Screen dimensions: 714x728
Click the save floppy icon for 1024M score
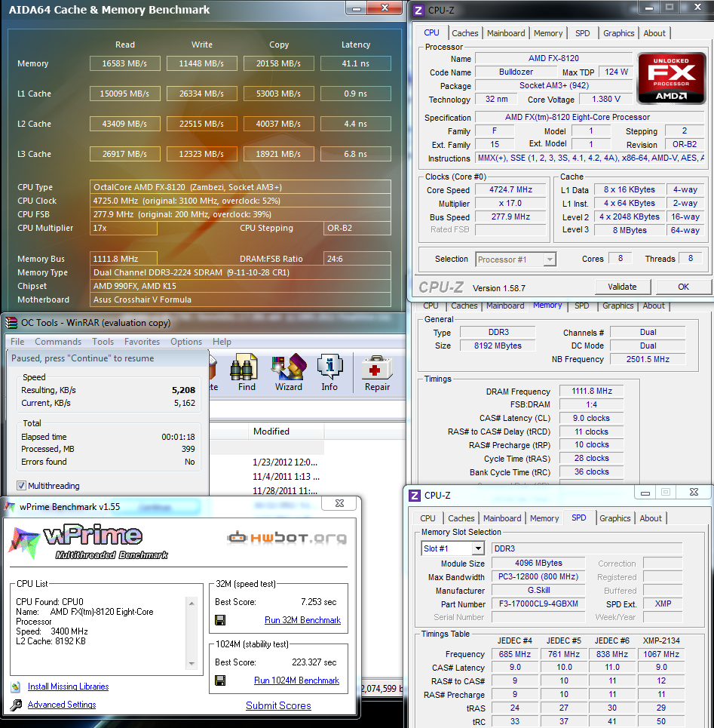(x=220, y=680)
